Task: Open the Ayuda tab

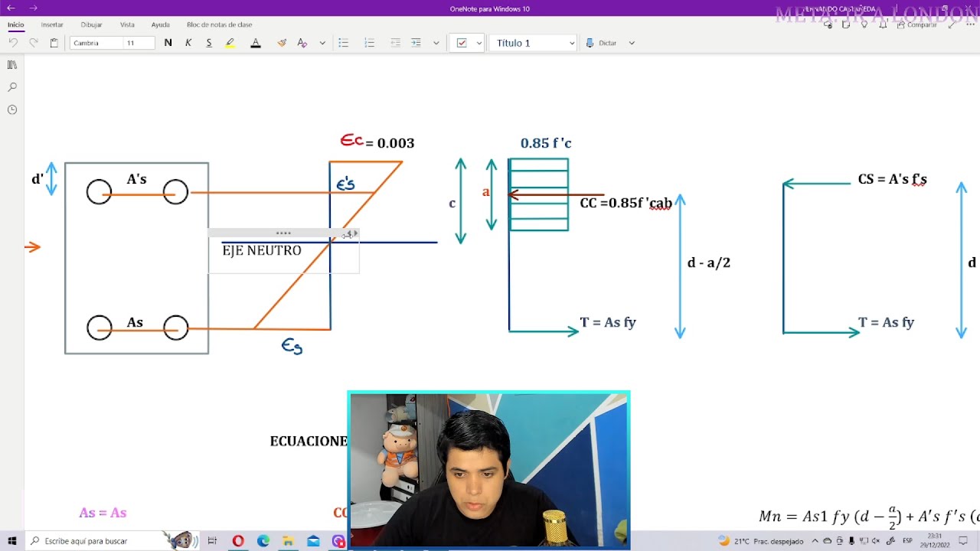Action: coord(160,24)
